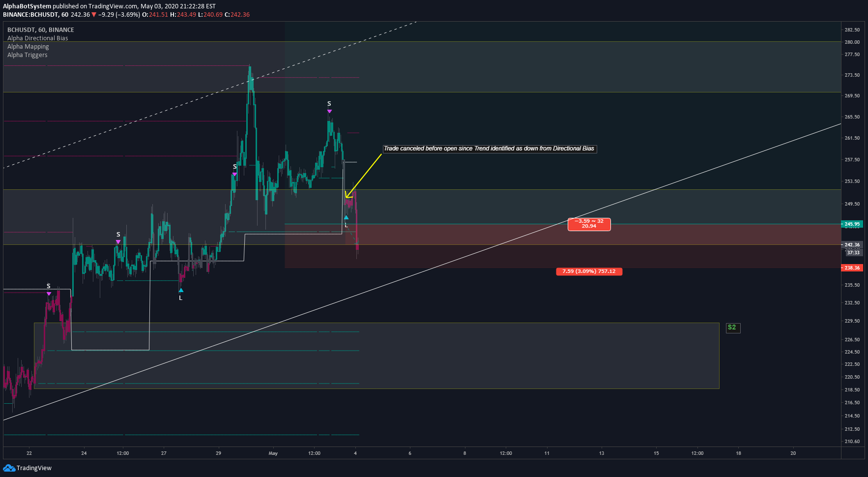Click the '18' date on time axis
Image resolution: width=868 pixels, height=477 pixels.
738,453
